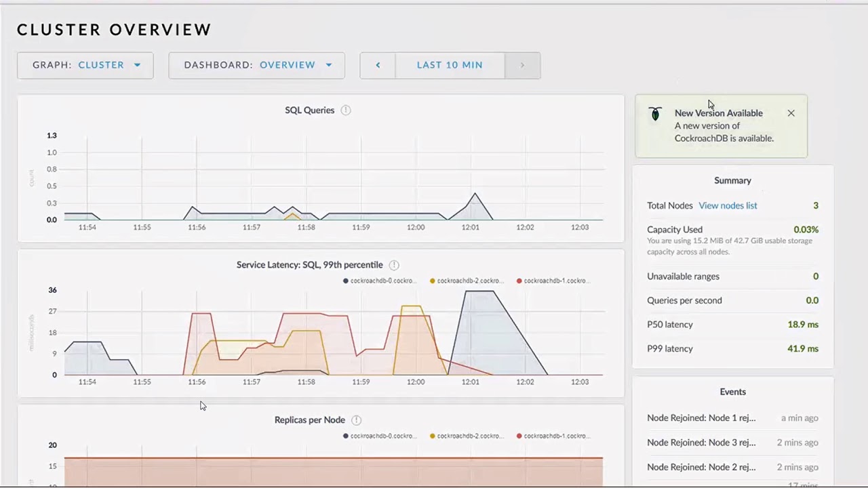This screenshot has width=868, height=488.
Task: Open the Graph: Cluster dropdown
Action: pos(85,65)
